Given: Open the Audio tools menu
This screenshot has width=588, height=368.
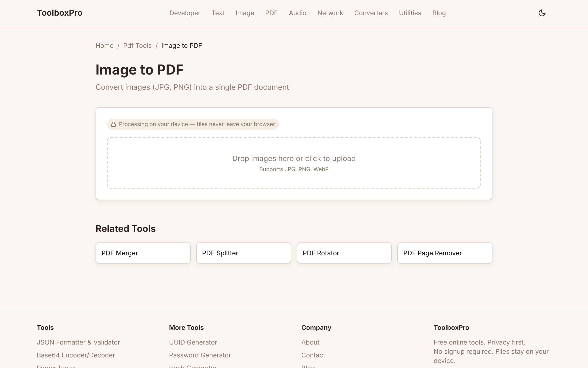Looking at the screenshot, I should click(297, 13).
